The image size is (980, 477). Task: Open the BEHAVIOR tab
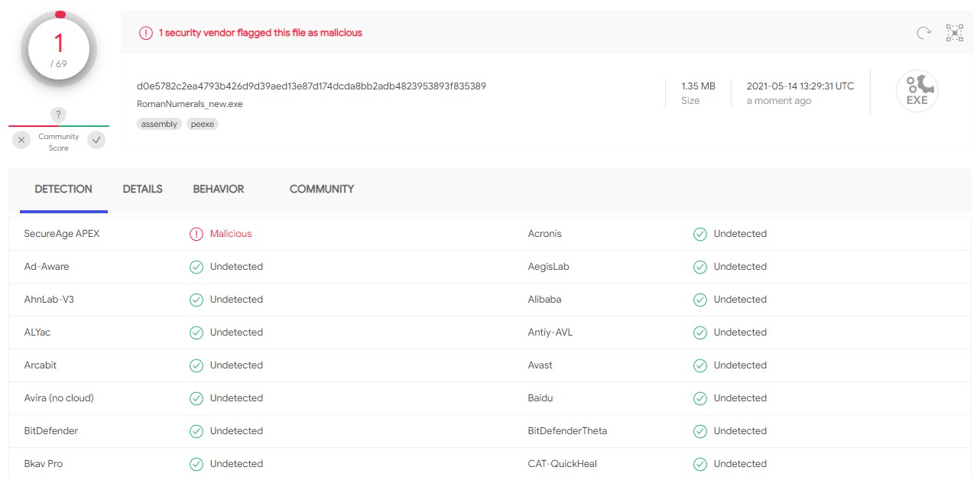tap(218, 189)
